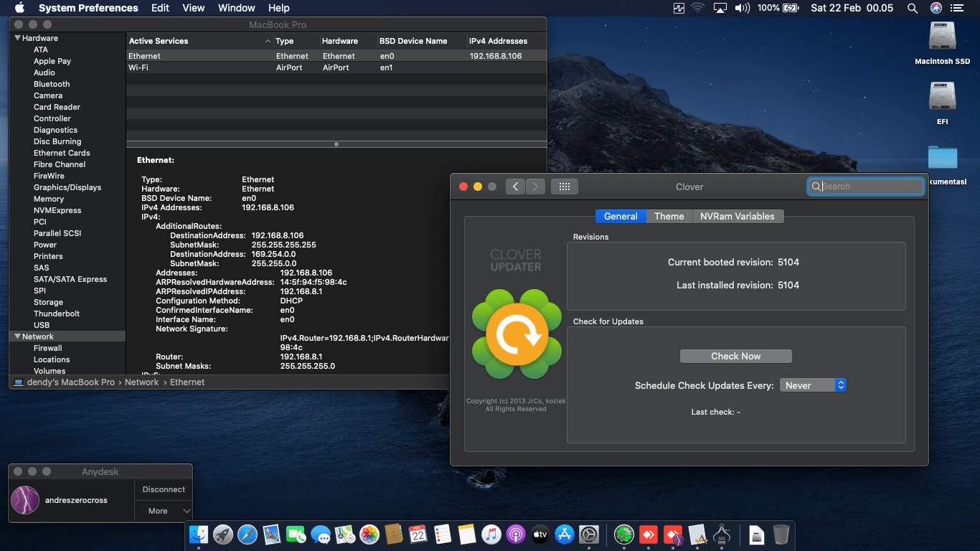This screenshot has width=980, height=551.
Task: Select Locations under Network
Action: pyautogui.click(x=52, y=359)
